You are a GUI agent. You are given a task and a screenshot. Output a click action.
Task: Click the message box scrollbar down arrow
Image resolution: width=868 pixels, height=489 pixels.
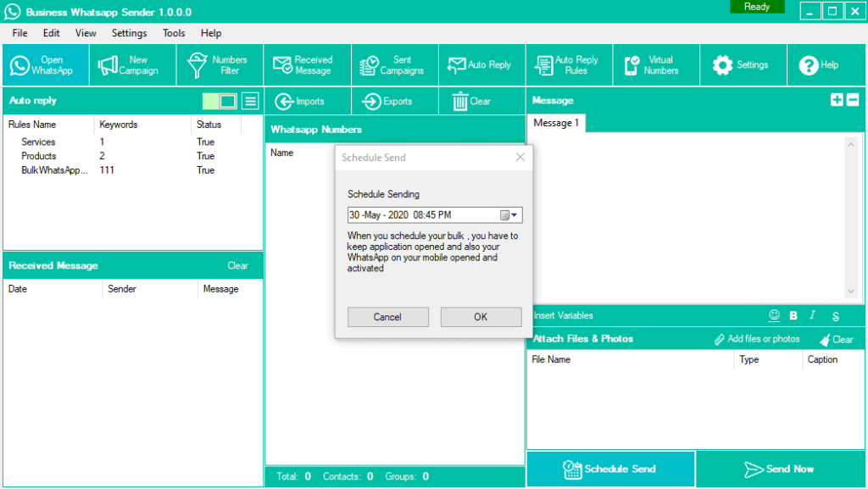(x=852, y=292)
